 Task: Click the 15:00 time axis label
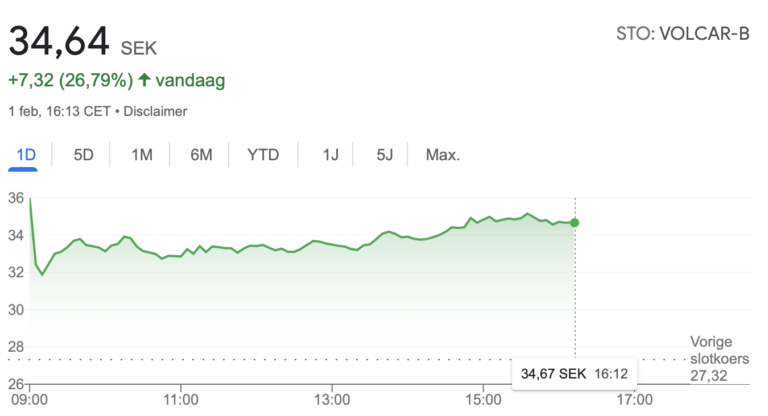click(482, 401)
